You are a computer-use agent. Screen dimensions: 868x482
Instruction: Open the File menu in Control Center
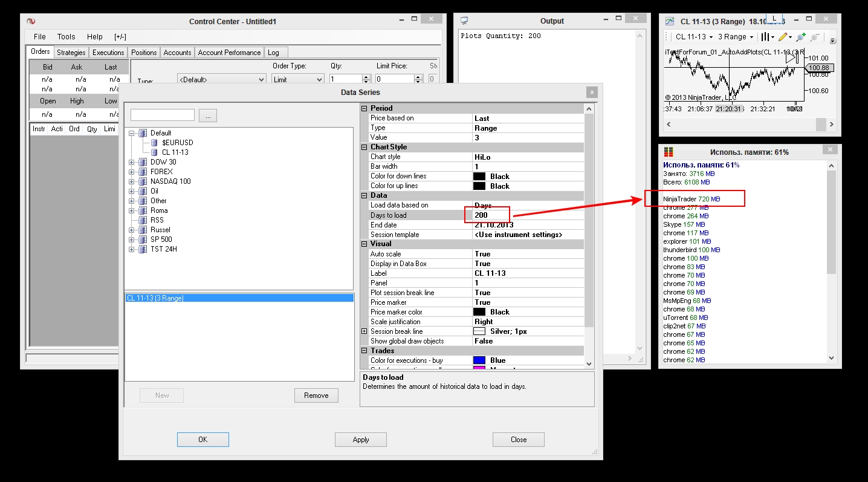pos(40,37)
